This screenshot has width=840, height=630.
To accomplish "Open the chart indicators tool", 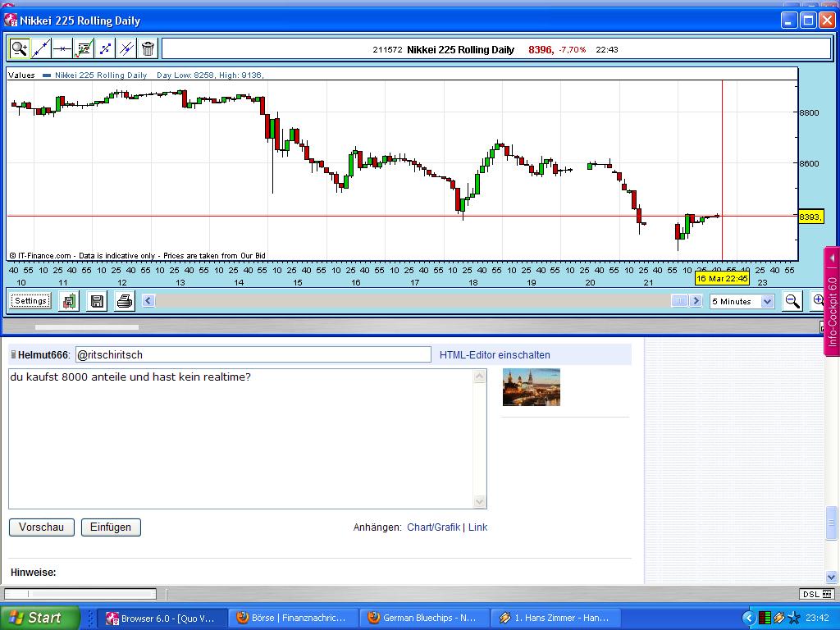I will [x=84, y=48].
